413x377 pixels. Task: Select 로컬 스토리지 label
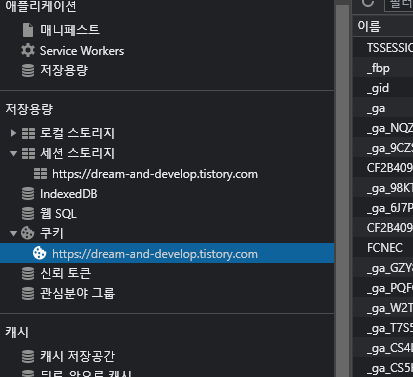coord(77,133)
